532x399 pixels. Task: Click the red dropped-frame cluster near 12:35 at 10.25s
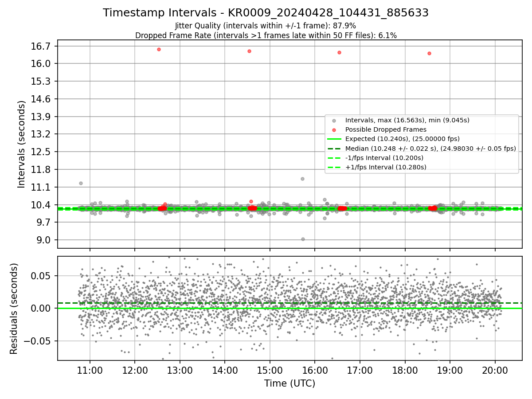pyautogui.click(x=162, y=208)
